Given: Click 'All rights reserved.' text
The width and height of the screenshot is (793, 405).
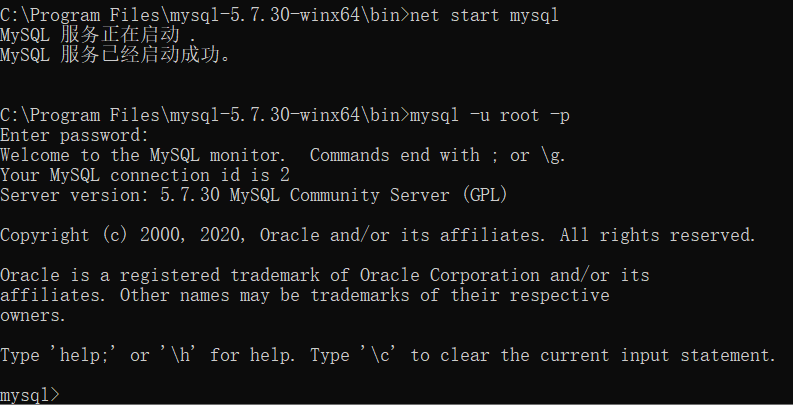Looking at the screenshot, I should 657,235.
